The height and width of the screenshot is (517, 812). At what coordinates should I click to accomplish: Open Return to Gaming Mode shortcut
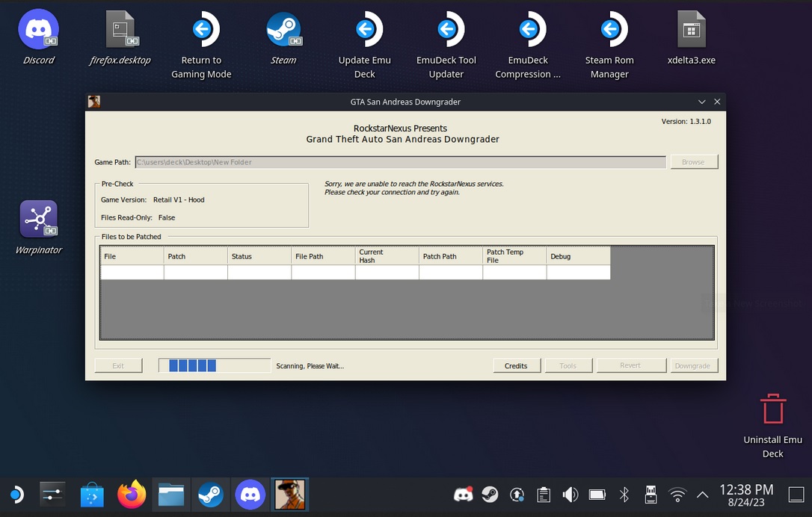point(201,31)
